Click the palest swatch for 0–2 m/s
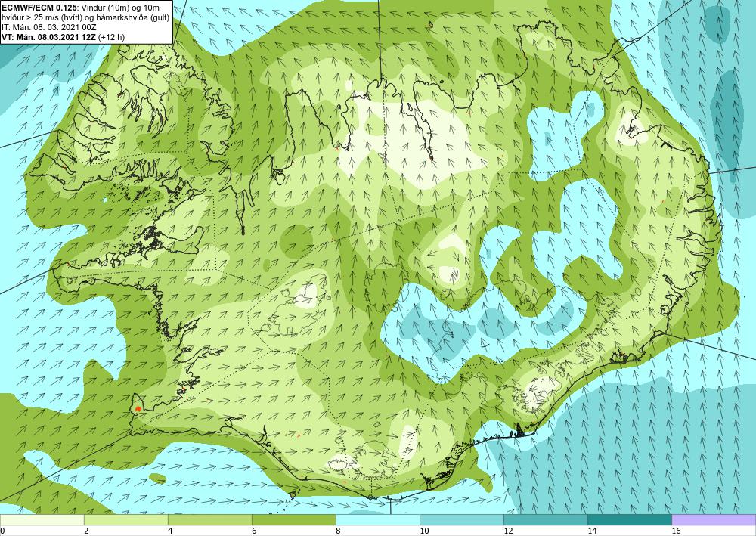The width and height of the screenshot is (756, 536). 42,519
